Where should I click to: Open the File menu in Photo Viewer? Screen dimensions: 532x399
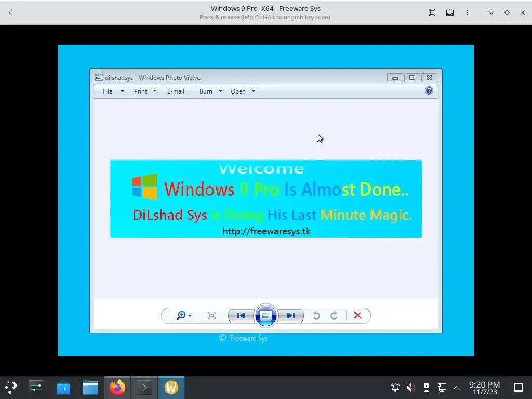click(108, 91)
